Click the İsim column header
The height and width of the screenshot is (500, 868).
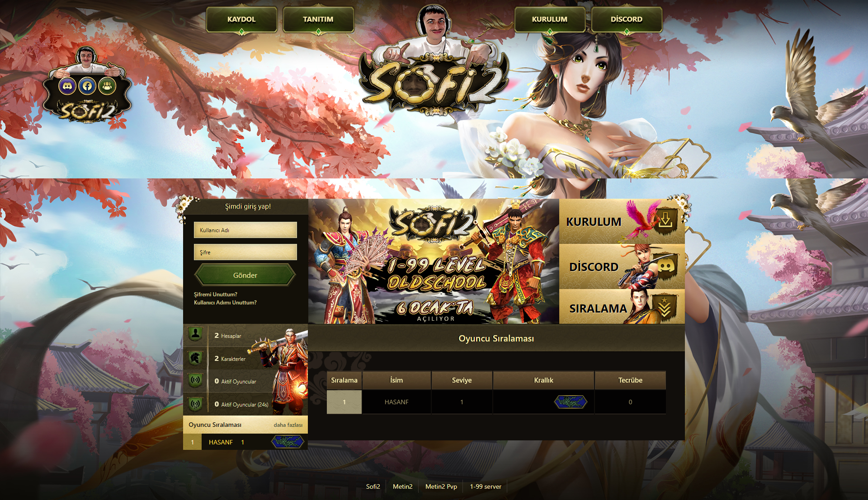(x=396, y=380)
